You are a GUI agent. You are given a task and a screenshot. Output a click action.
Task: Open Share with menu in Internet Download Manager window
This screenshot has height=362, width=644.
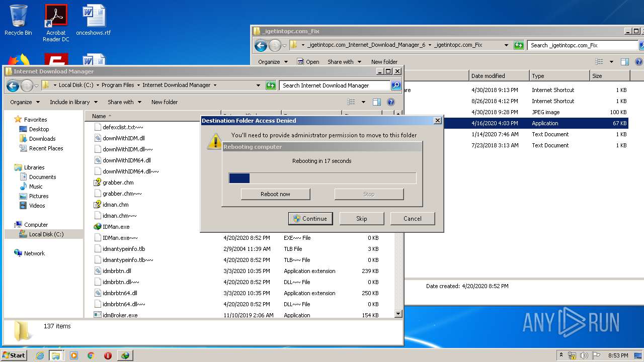coord(124,102)
